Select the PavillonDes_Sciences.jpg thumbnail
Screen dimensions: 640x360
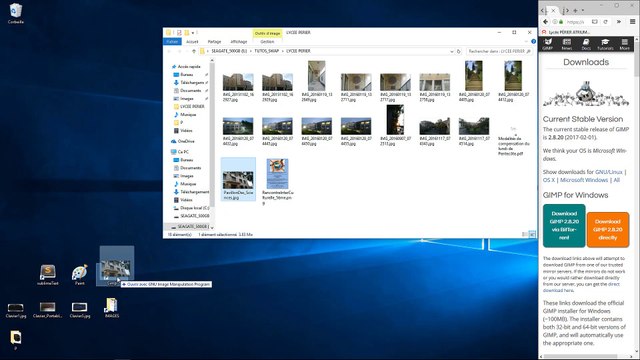click(x=238, y=180)
